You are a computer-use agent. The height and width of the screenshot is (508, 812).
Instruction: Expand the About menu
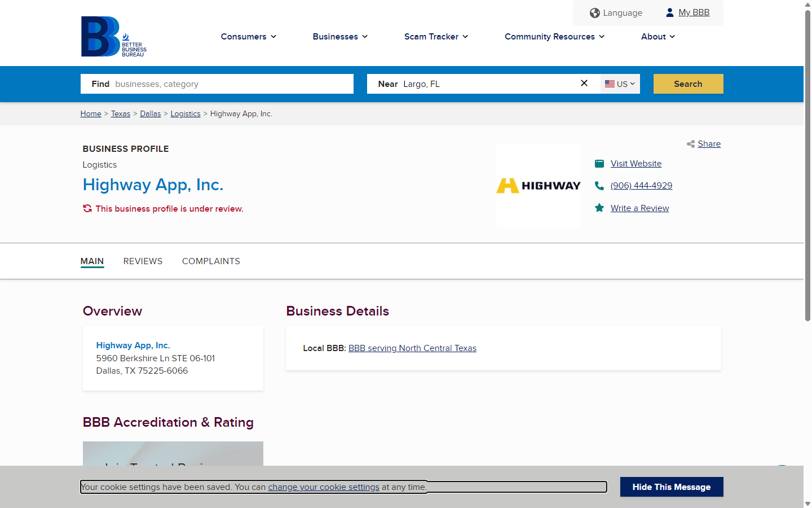(658, 37)
